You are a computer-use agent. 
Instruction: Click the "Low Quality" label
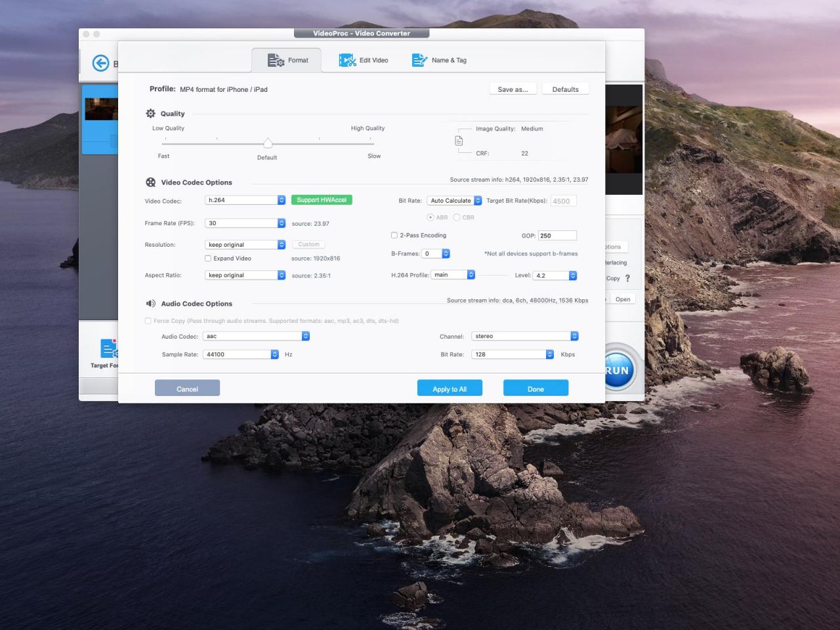pyautogui.click(x=168, y=128)
